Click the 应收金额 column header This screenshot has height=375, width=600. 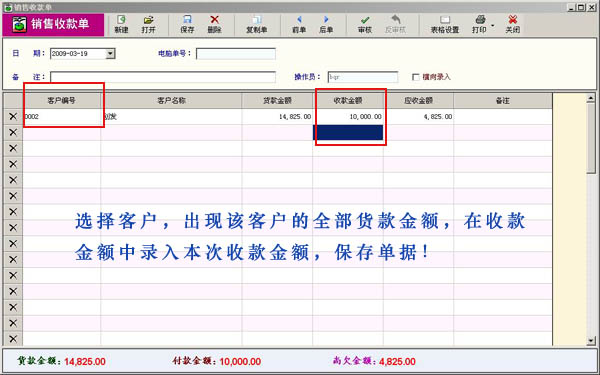click(x=418, y=101)
